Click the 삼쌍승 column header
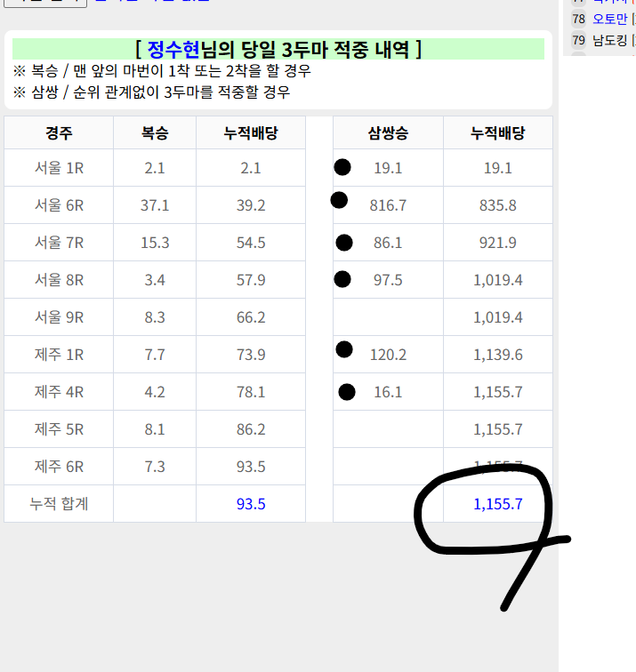 (x=388, y=133)
